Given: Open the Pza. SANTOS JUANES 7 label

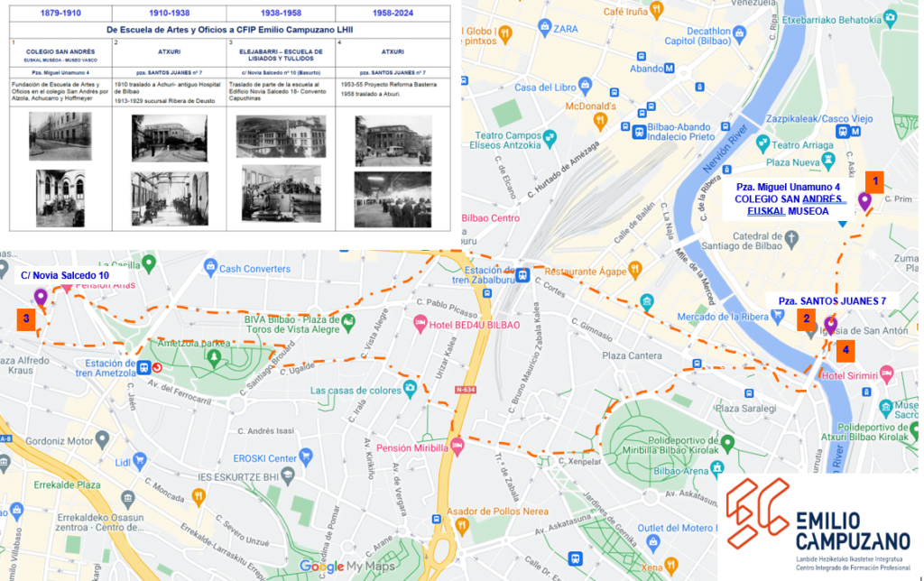Looking at the screenshot, I should tap(832, 301).
